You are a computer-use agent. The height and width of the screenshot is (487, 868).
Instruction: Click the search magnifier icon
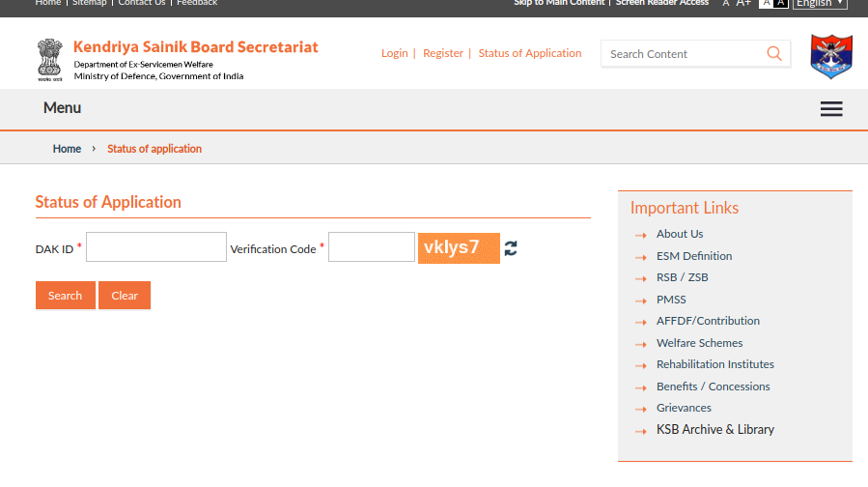(774, 53)
